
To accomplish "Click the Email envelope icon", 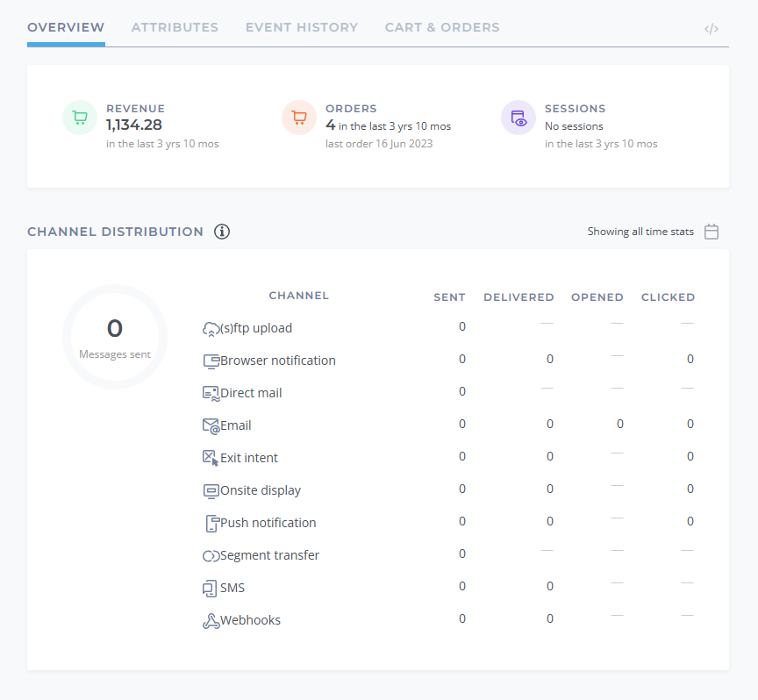I will (211, 426).
